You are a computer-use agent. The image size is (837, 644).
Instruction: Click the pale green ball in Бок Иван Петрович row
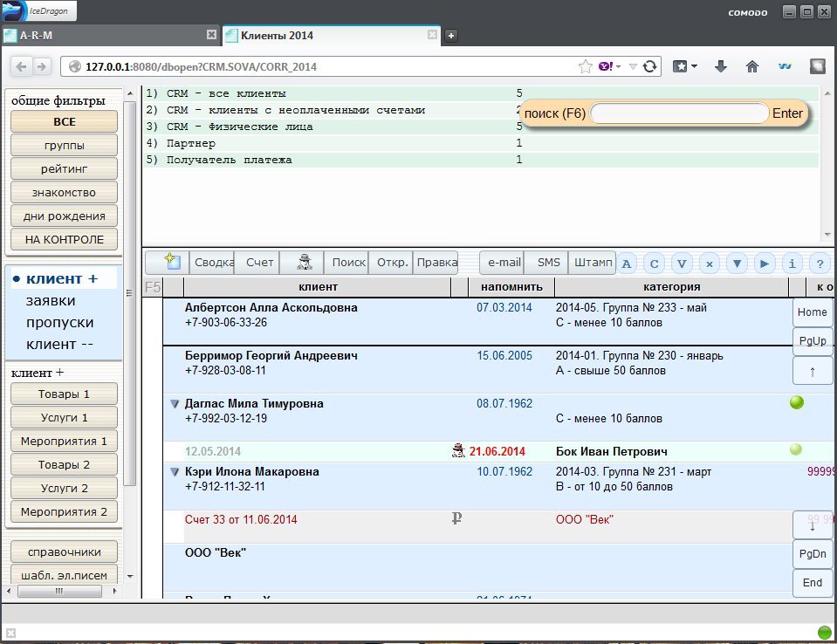point(795,449)
